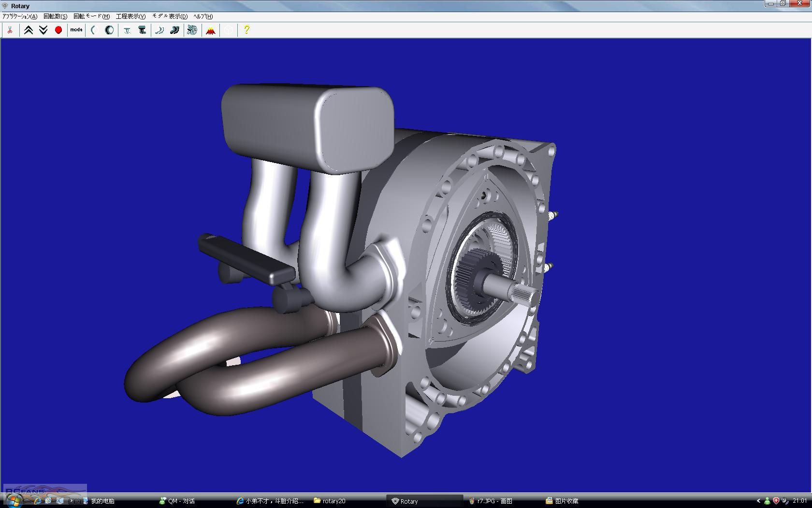
Task: Open the 工程表示(V) menu
Action: pos(130,16)
